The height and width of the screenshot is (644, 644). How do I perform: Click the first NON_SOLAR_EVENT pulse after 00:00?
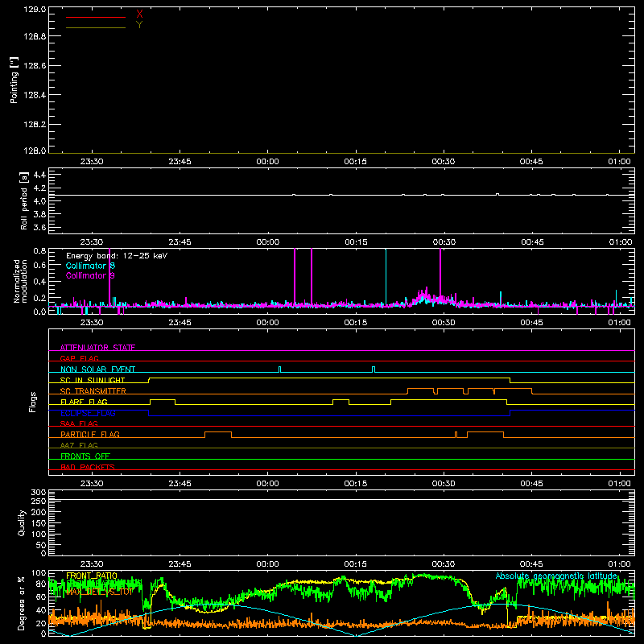[279, 369]
